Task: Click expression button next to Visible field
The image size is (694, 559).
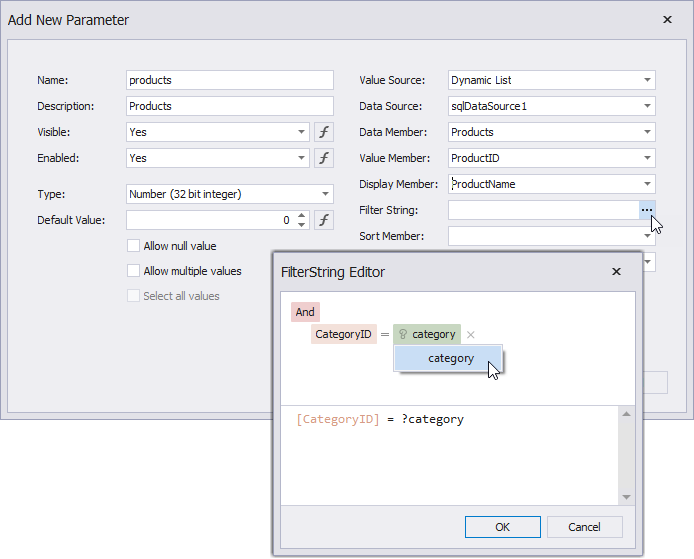Action: 324,132
